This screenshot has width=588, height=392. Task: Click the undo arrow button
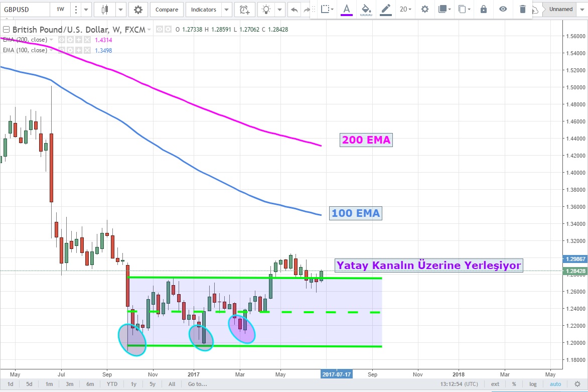295,10
